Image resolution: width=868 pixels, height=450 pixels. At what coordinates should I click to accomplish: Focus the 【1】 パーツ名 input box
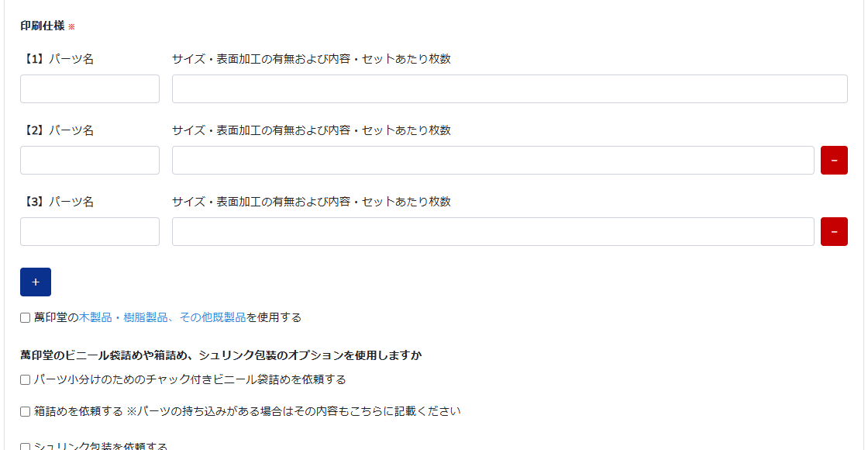(90, 88)
